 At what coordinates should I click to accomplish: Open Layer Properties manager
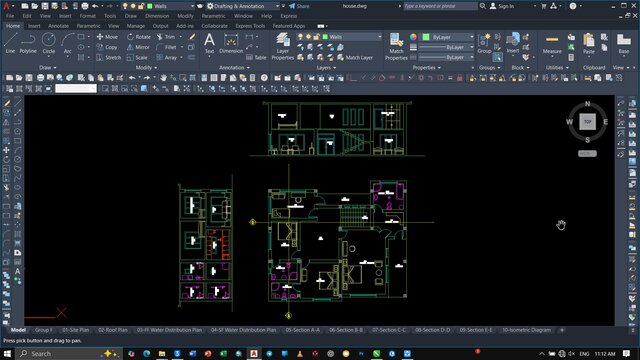coord(282,47)
